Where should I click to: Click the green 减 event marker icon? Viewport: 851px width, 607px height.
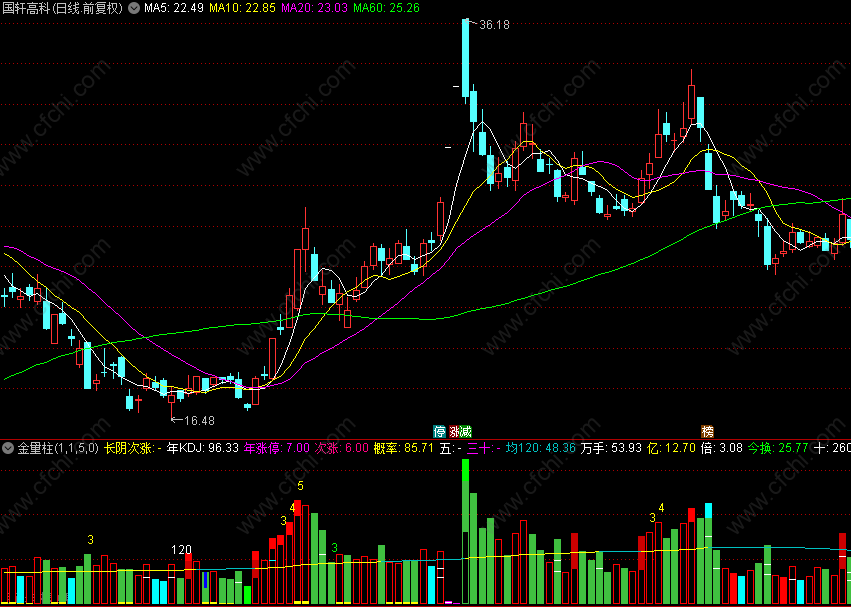click(466, 432)
